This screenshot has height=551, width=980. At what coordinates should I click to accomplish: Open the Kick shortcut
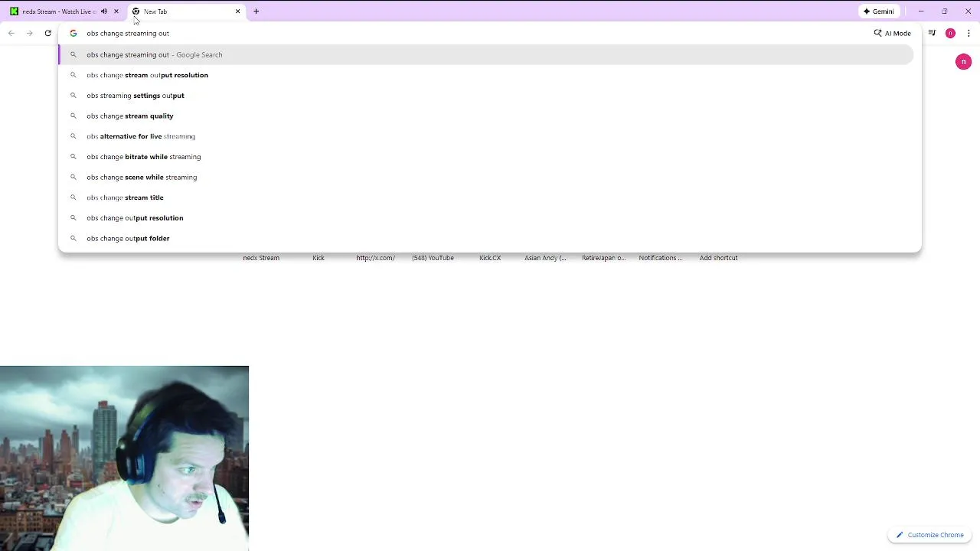[x=318, y=258]
